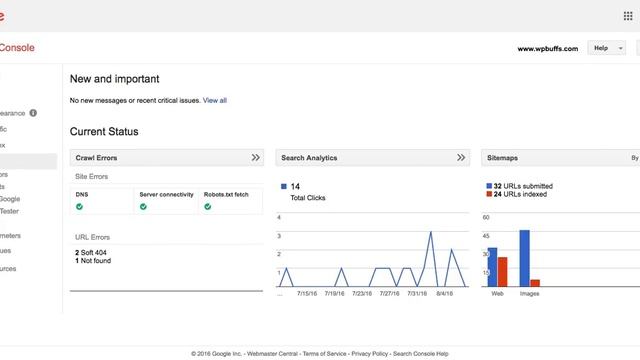Click the View all link
Screen dimensions: 640x360
tap(215, 100)
